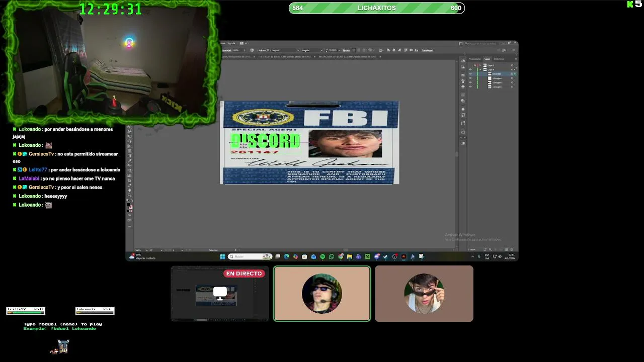The image size is (644, 362).
Task: Switch to the Bibliotecas panel tab
Action: [499, 59]
